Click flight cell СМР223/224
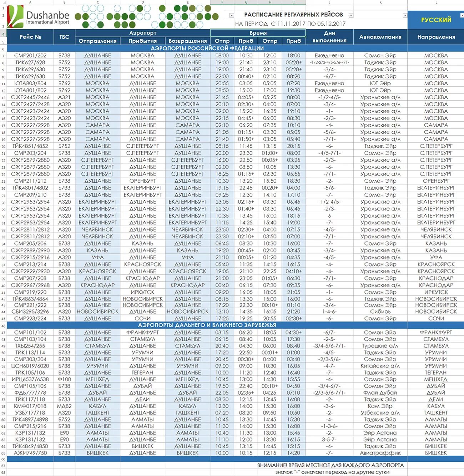Screen dimensions: 464x476 pyautogui.click(x=30, y=318)
